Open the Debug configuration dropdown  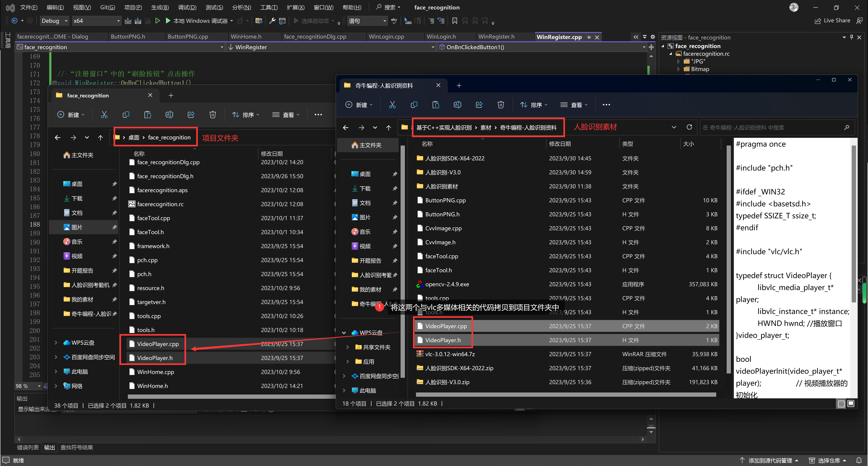[54, 21]
